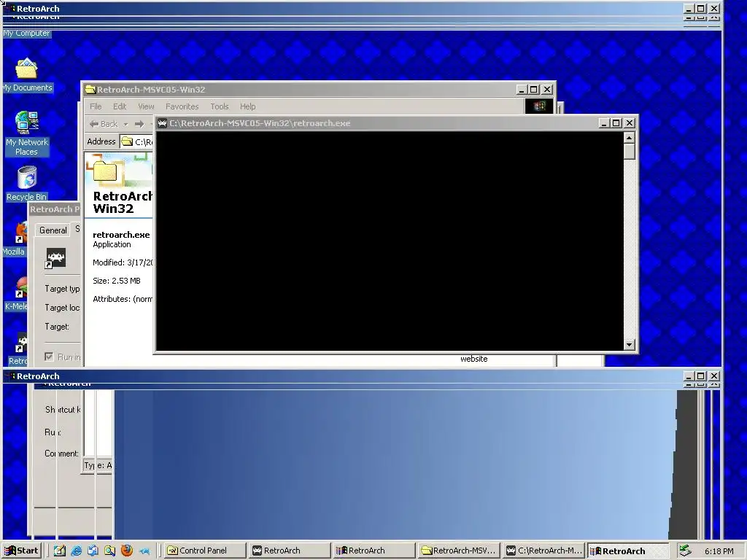
Task: Open View menu in the folder window
Action: coord(146,106)
